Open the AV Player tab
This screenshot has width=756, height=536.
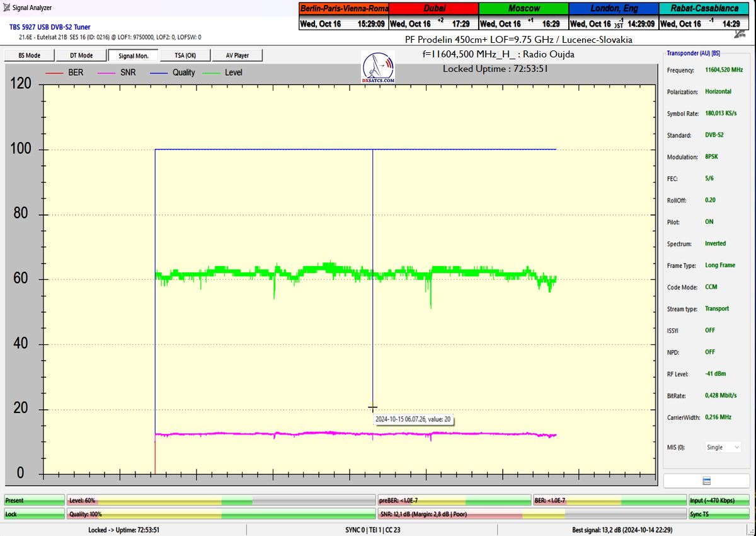coord(236,55)
